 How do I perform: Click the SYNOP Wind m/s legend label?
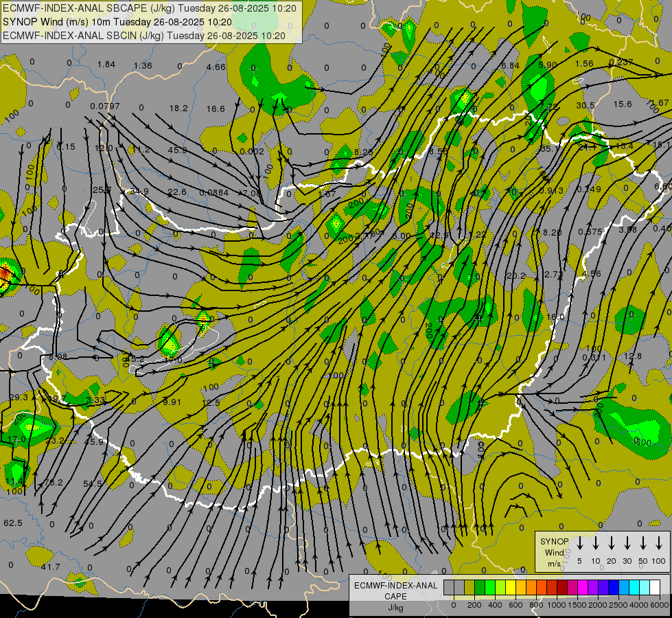(x=554, y=552)
